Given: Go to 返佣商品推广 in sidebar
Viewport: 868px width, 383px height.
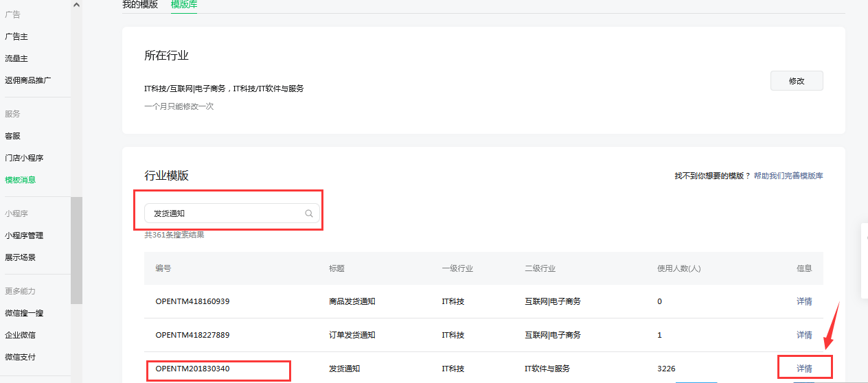Looking at the screenshot, I should click(x=28, y=80).
